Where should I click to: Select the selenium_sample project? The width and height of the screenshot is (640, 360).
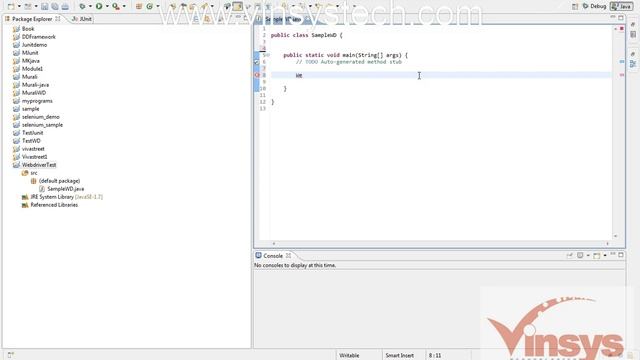42,125
